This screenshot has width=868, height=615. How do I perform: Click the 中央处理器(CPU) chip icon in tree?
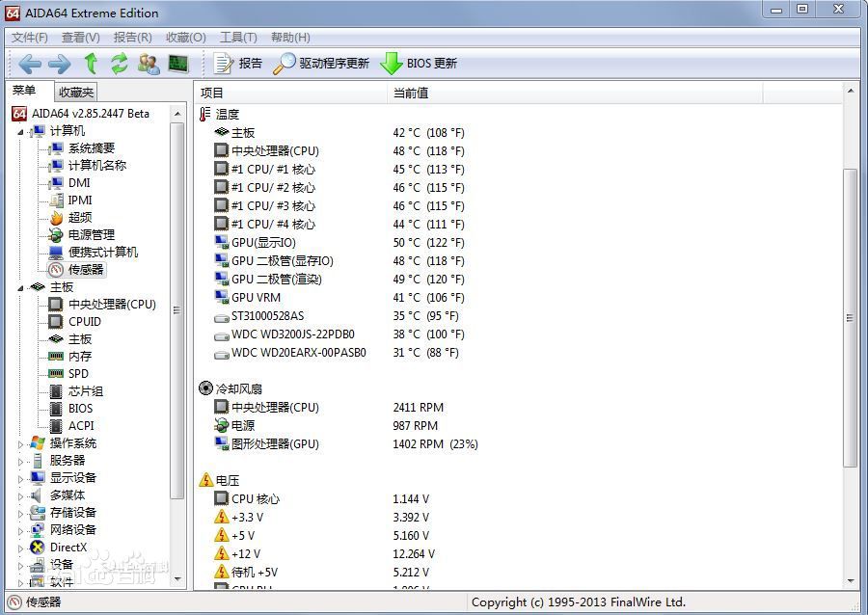(56, 305)
